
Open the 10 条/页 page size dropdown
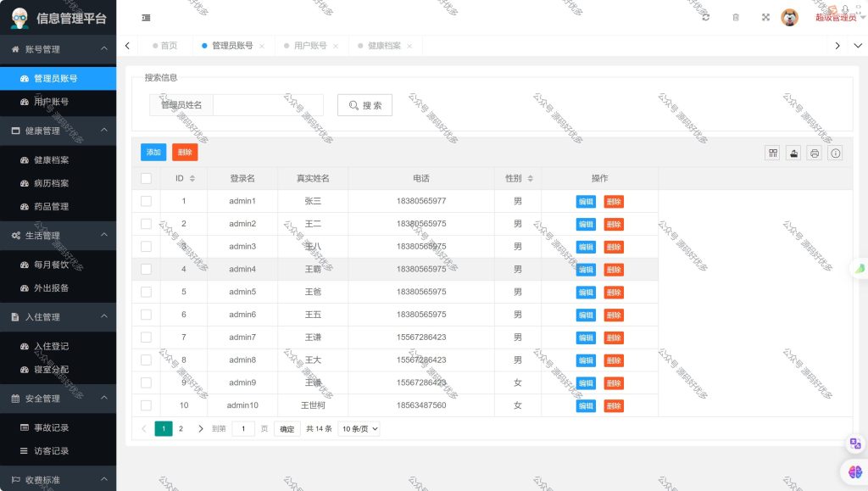(359, 428)
